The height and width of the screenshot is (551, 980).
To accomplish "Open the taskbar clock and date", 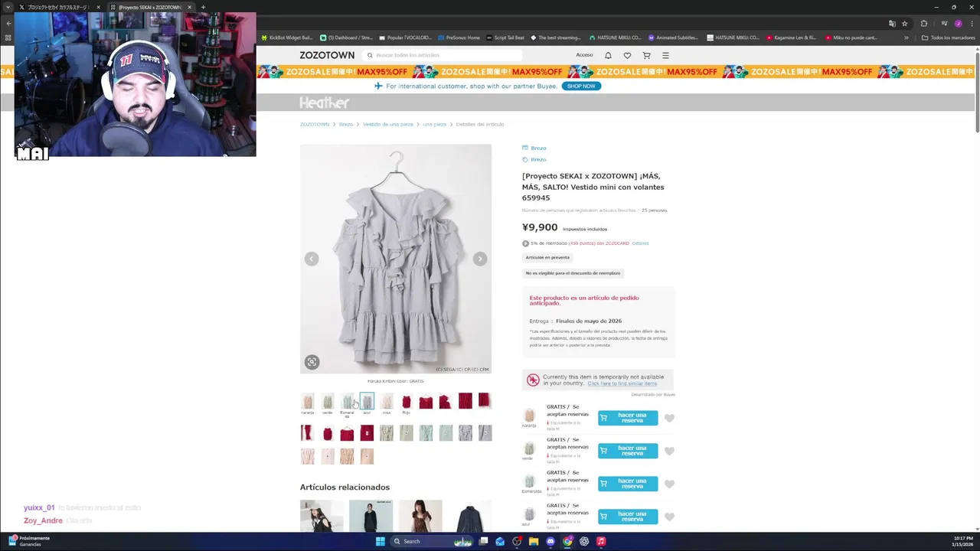I will 963,541.
